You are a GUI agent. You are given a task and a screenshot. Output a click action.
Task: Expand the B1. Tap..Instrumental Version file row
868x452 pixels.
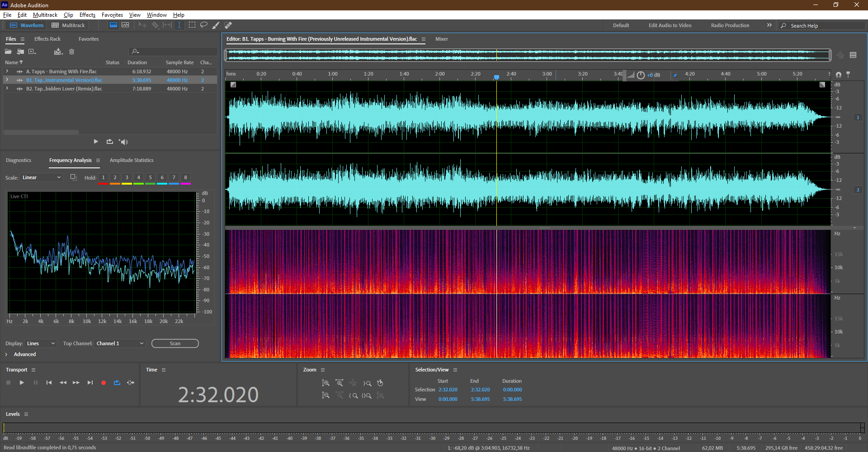tap(7, 80)
